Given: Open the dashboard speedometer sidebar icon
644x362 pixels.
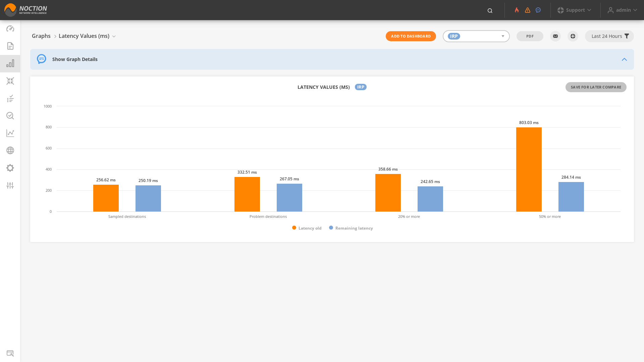Looking at the screenshot, I should [x=10, y=28].
